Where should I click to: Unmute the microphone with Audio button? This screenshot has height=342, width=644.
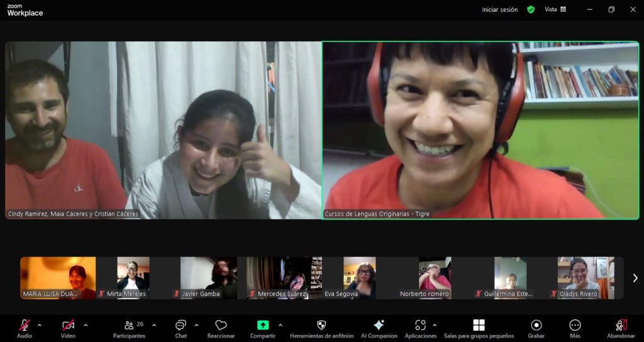[24, 328]
